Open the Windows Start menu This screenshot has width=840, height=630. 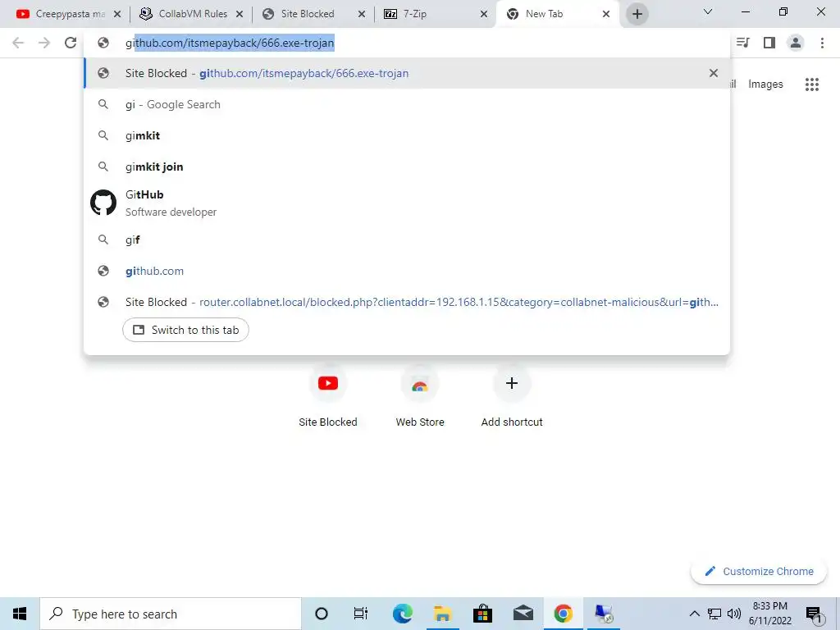coord(20,614)
